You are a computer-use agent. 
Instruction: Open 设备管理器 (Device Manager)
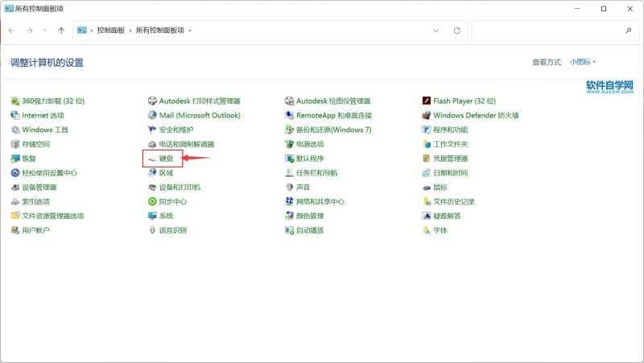coord(39,188)
